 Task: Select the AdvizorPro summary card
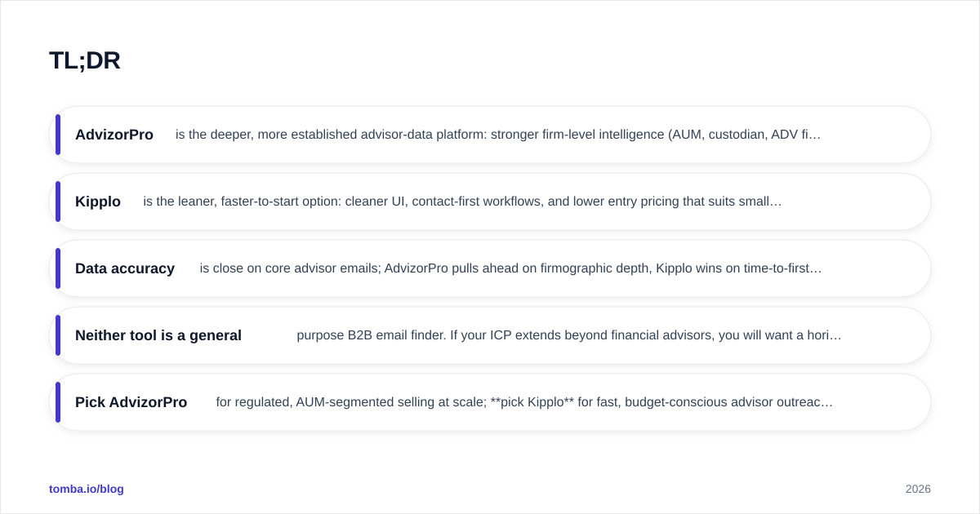[490, 135]
